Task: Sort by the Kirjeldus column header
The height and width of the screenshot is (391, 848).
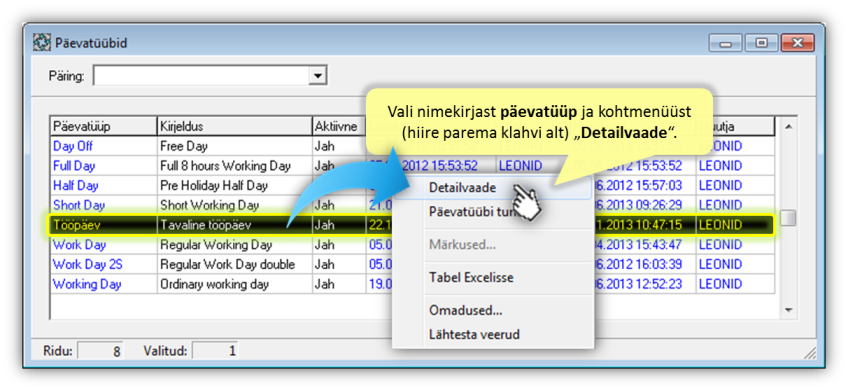Action: pyautogui.click(x=234, y=127)
